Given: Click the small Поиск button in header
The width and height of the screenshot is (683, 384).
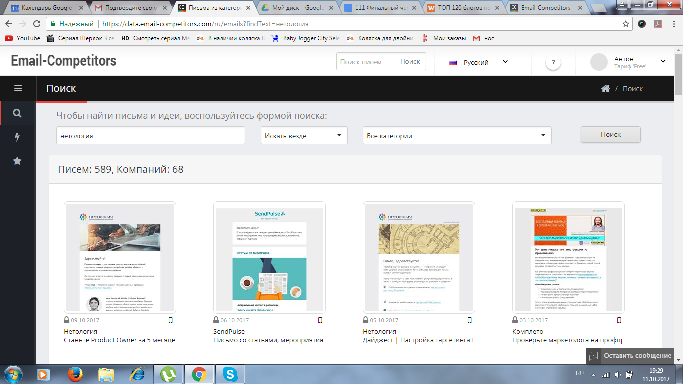Looking at the screenshot, I should [x=410, y=62].
